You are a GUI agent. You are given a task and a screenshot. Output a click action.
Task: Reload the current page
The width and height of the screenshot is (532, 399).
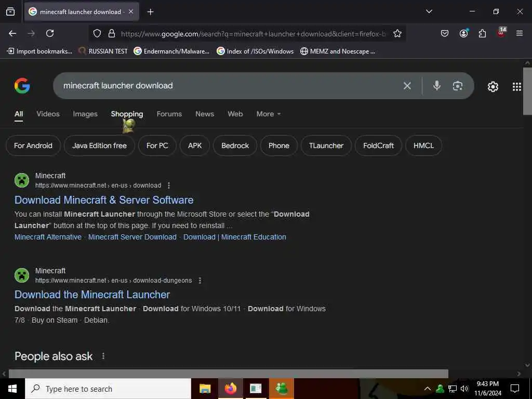[x=50, y=33]
